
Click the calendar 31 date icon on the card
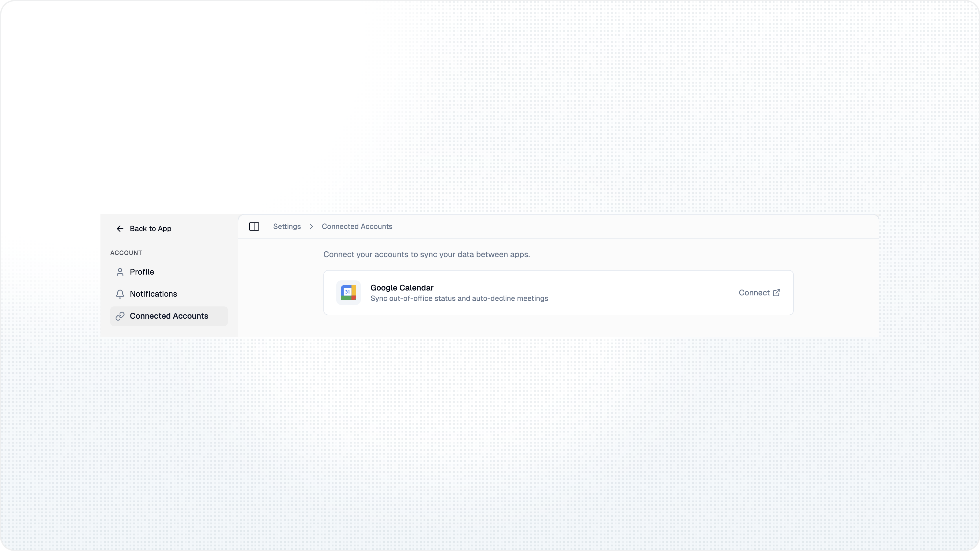[348, 292]
